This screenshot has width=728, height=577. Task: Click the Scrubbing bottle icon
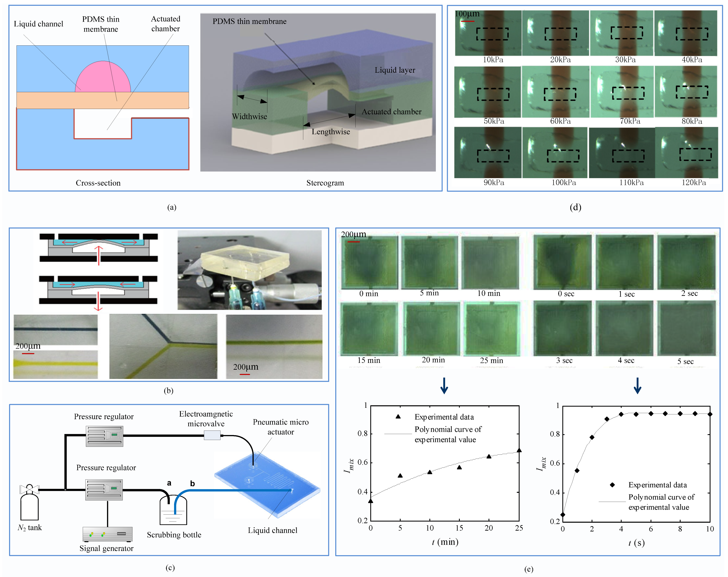(173, 510)
